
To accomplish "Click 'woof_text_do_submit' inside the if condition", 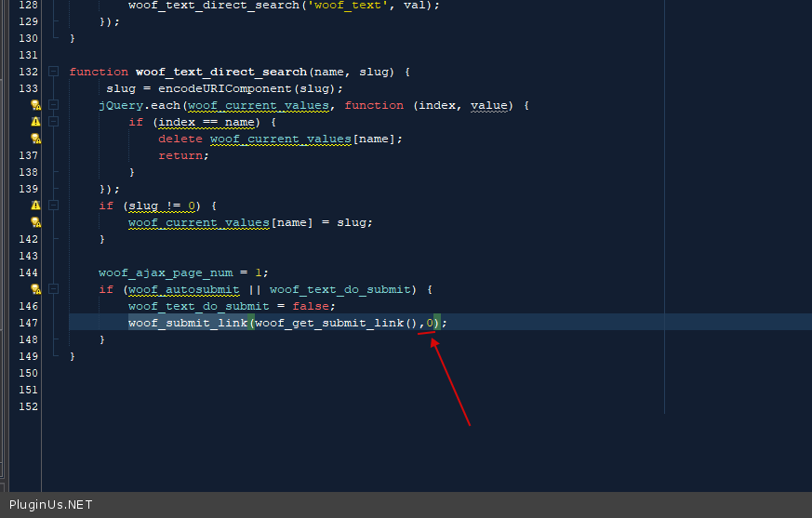I will [x=339, y=289].
